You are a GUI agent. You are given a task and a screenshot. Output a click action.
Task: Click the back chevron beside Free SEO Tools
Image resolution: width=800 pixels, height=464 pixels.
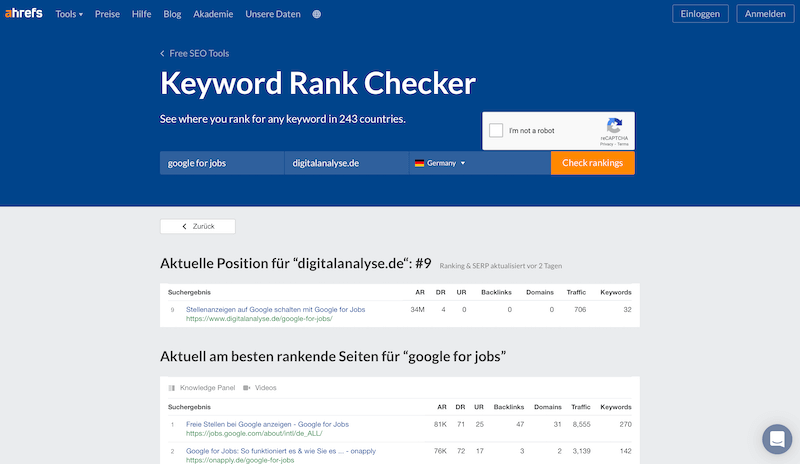click(162, 54)
